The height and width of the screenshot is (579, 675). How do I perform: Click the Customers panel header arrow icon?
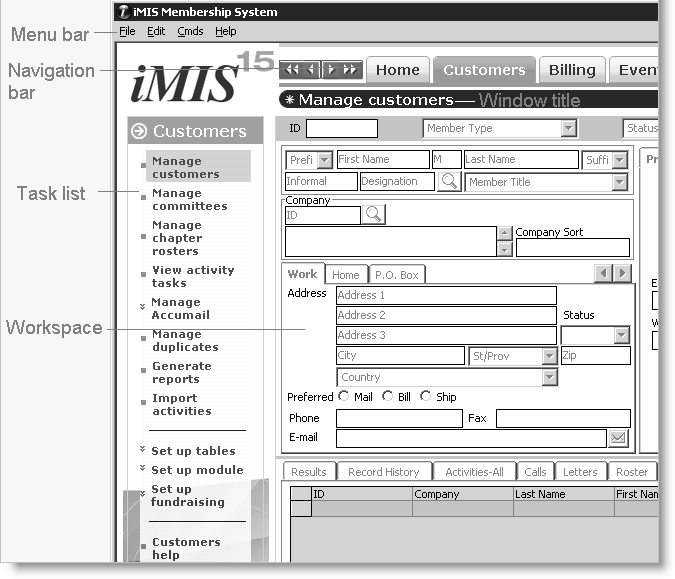(139, 131)
